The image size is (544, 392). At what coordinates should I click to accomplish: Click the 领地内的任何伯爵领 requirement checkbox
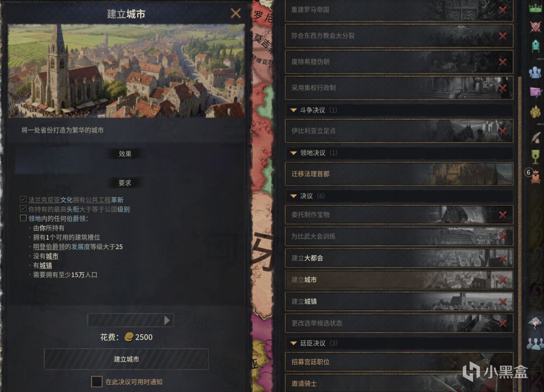point(23,219)
